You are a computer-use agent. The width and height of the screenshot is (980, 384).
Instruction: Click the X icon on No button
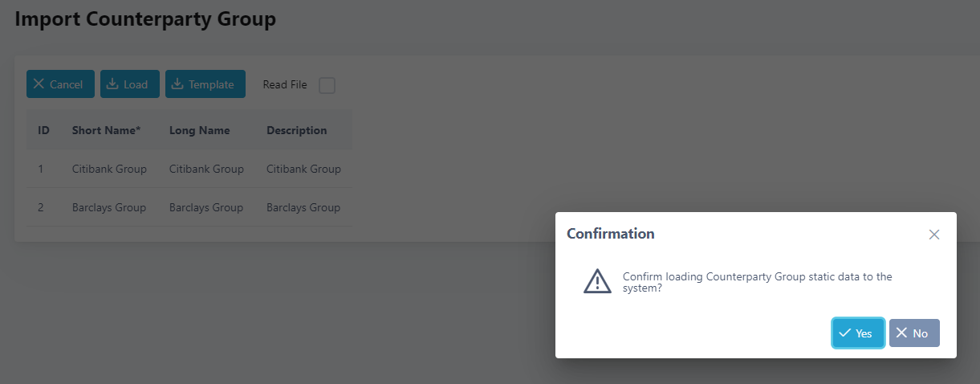pyautogui.click(x=902, y=333)
